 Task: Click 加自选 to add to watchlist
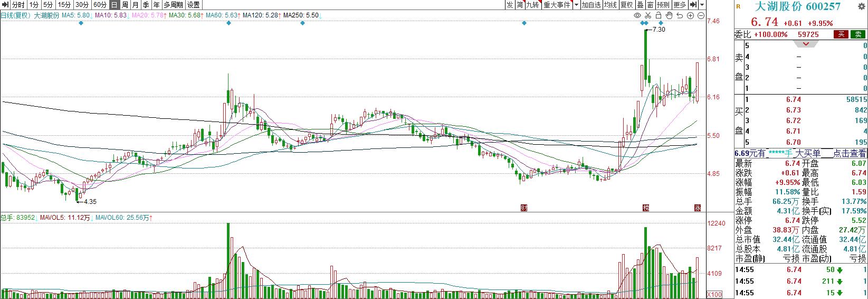coord(591,5)
